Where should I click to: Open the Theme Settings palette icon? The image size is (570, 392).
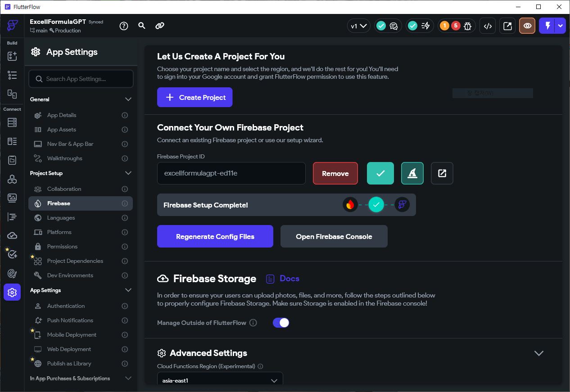pyautogui.click(x=12, y=274)
